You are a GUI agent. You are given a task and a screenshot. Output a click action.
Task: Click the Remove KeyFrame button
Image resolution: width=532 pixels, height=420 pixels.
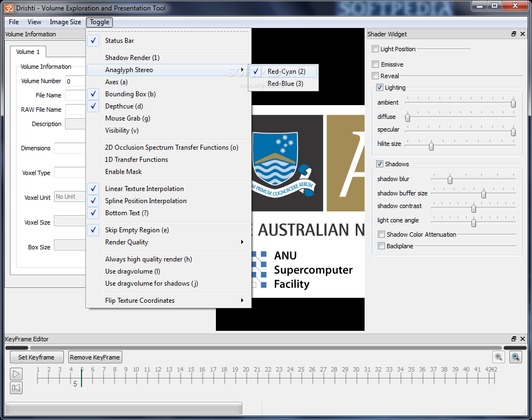click(95, 357)
